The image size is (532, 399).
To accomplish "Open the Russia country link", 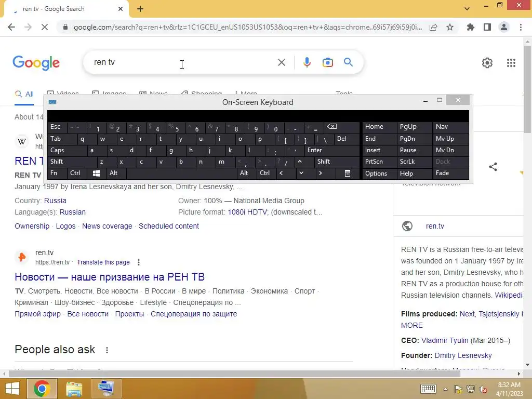I will (55, 201).
